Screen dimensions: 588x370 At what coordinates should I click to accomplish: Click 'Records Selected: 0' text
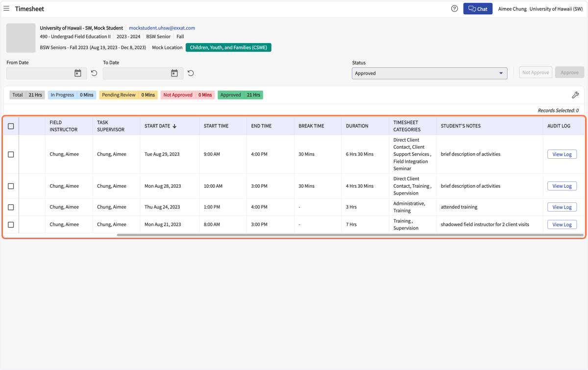click(558, 111)
